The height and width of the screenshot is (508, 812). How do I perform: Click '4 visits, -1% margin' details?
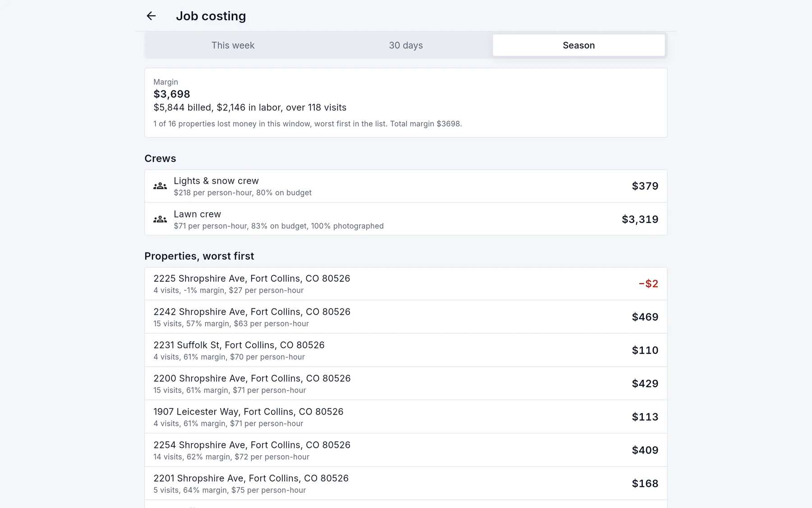228,290
